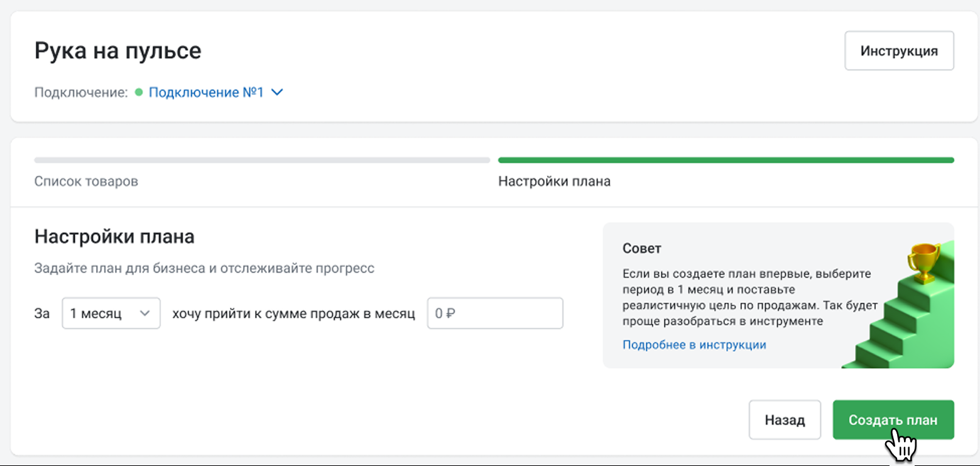Image resolution: width=980 pixels, height=466 pixels.
Task: Click the green connection status dot
Action: pyautogui.click(x=139, y=93)
